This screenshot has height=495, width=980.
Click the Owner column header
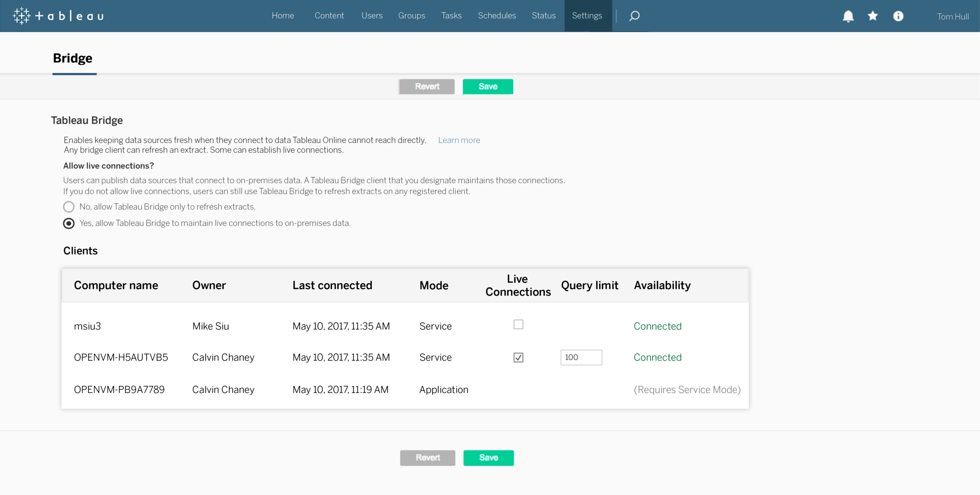pyautogui.click(x=209, y=285)
